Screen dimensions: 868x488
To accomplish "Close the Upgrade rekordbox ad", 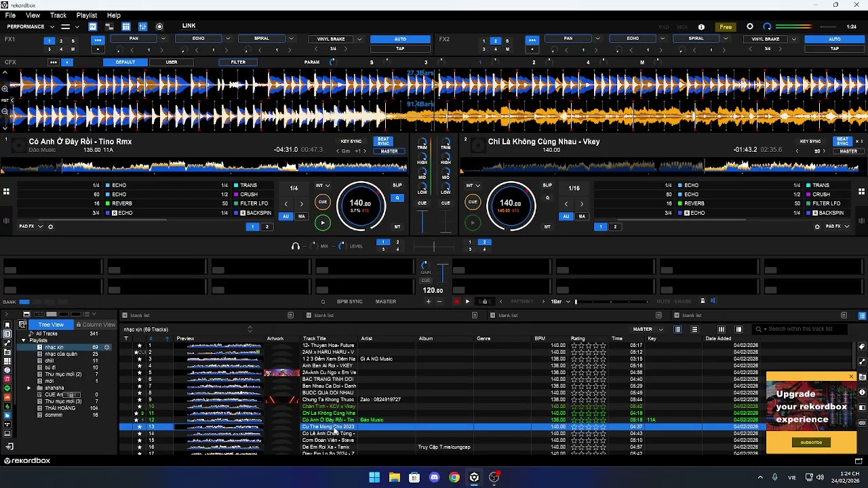I will [x=852, y=376].
